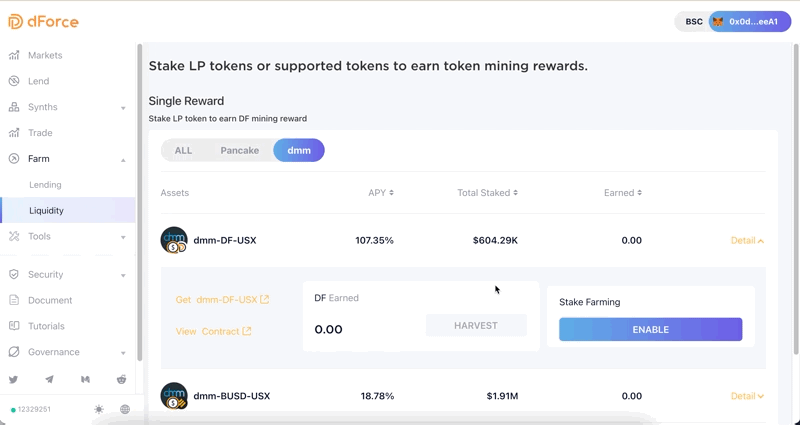Expand the Tools submenu arrow
This screenshot has height=425, width=800.
(x=123, y=237)
